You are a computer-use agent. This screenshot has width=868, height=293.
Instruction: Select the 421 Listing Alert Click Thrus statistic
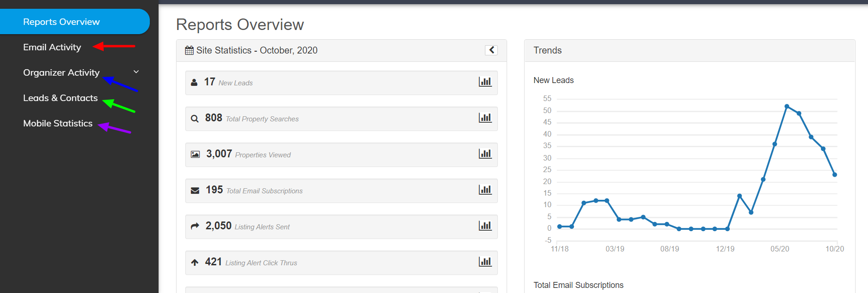(342, 263)
